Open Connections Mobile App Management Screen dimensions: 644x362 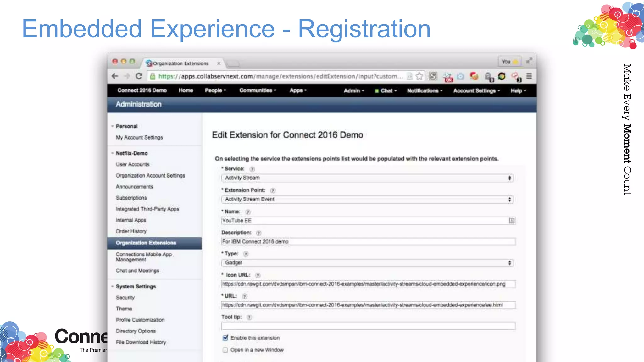coord(144,257)
